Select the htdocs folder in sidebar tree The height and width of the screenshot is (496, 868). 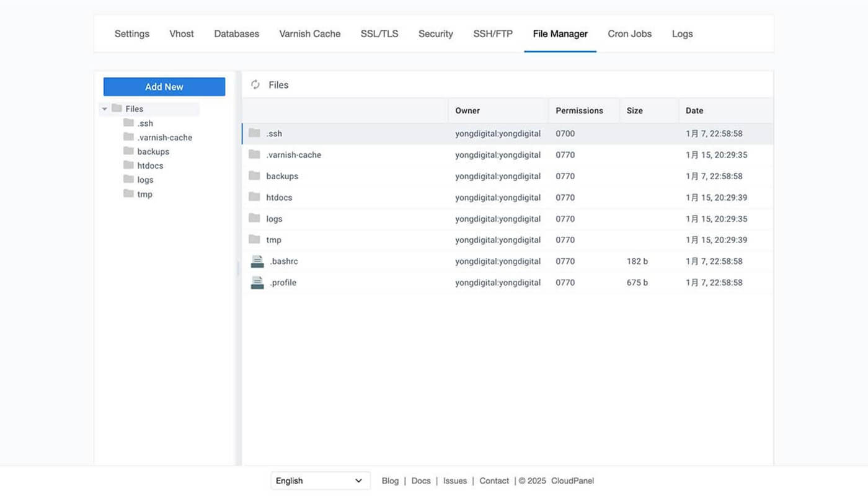150,166
